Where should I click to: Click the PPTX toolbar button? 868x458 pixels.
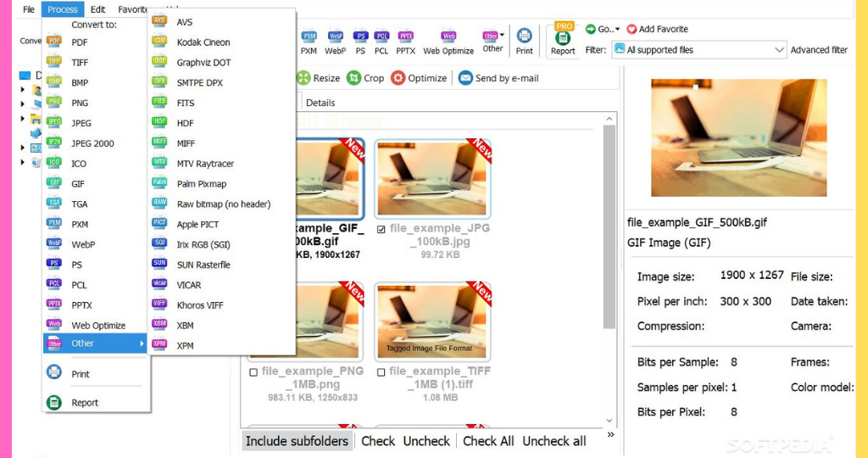[406, 42]
